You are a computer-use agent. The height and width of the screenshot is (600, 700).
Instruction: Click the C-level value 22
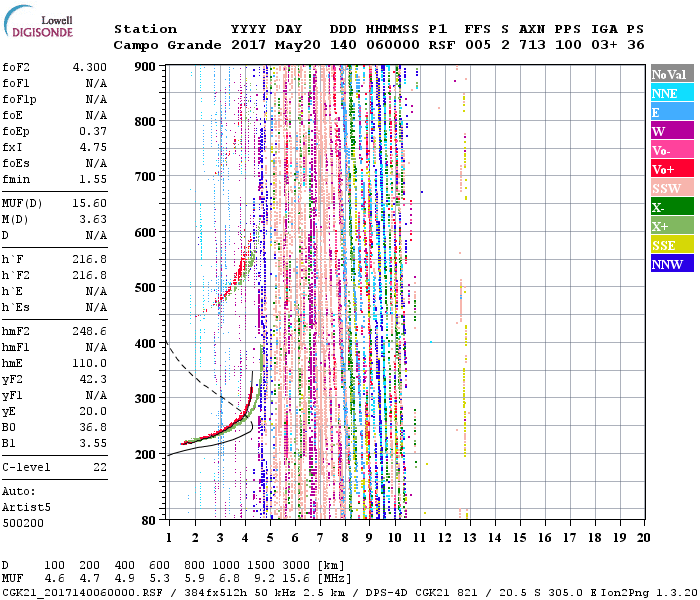coord(101,468)
